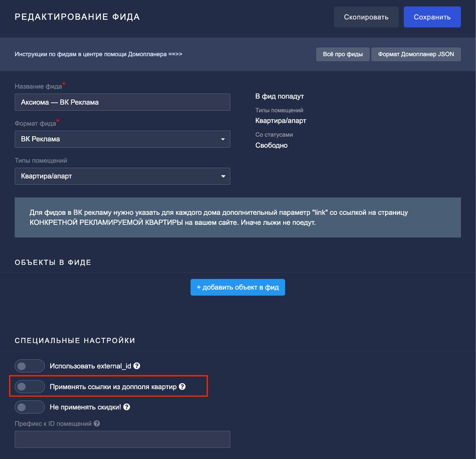Click the 'Всё про фиды' button
Viewport: 476px width, 459px height.
click(343, 54)
